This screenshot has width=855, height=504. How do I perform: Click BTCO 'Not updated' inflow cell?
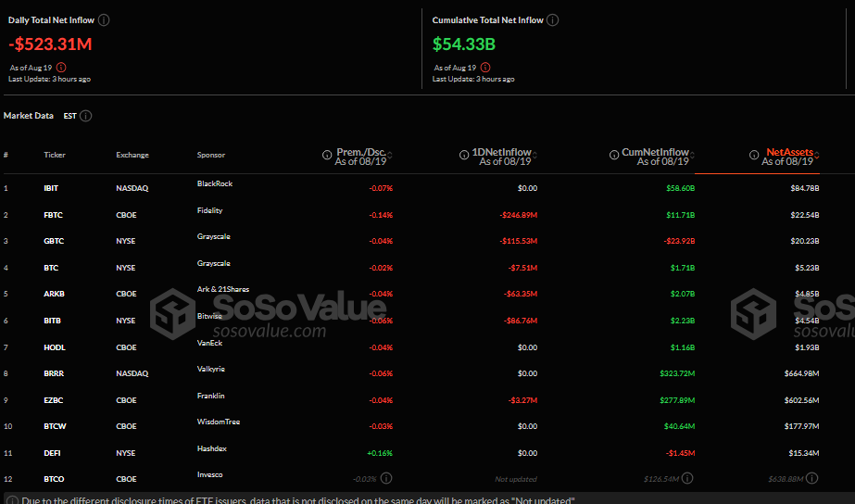[516, 479]
